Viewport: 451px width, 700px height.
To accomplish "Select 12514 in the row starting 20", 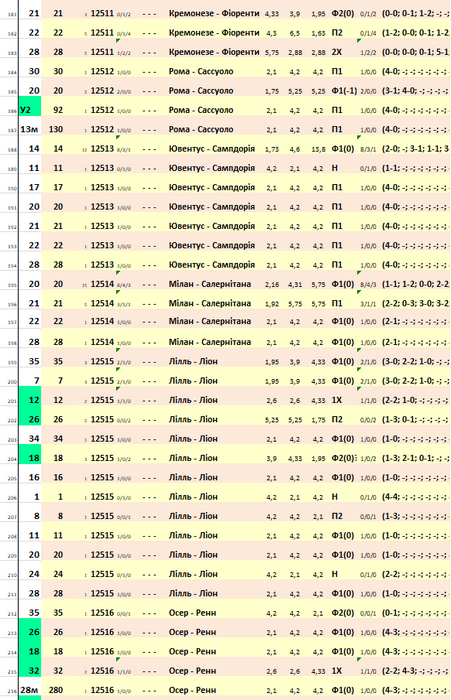I will click(102, 284).
